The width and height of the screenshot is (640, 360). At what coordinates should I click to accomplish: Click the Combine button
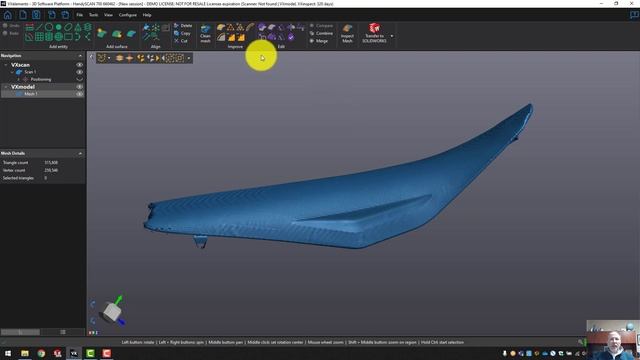coord(321,33)
